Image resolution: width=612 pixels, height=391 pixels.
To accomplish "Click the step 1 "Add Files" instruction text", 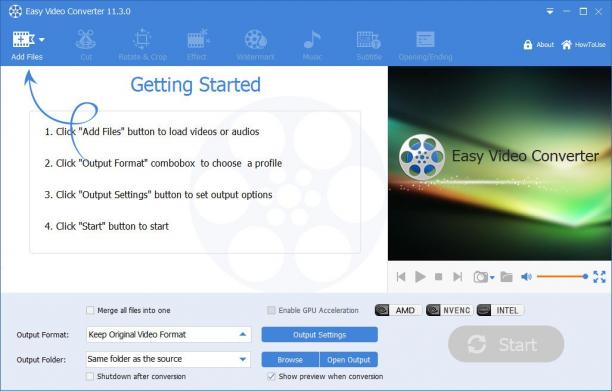I will pos(152,132).
